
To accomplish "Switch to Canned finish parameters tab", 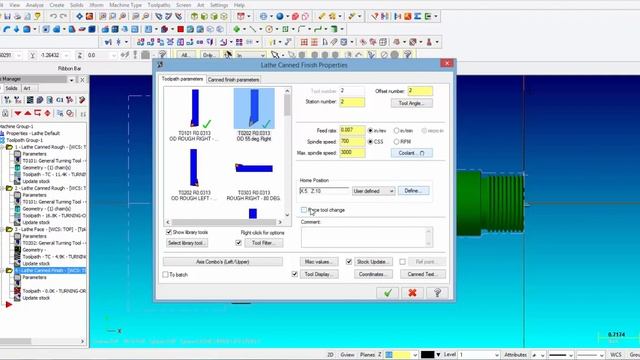I will point(233,80).
